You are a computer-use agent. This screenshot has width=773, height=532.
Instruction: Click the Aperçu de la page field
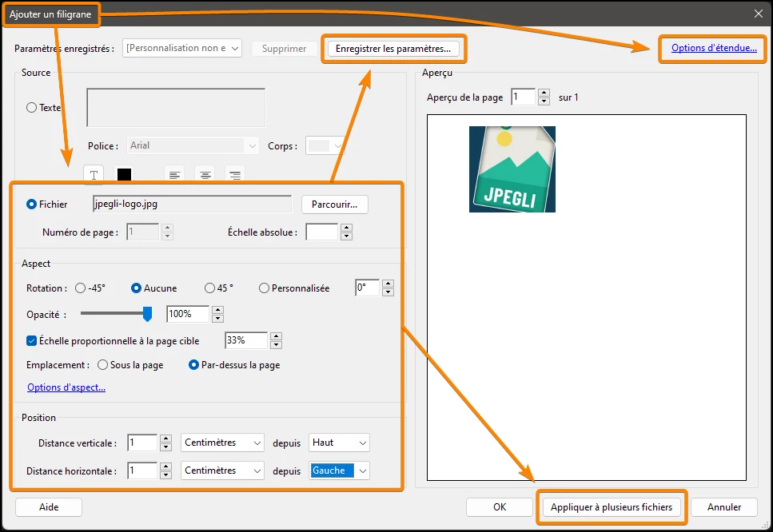coord(523,97)
